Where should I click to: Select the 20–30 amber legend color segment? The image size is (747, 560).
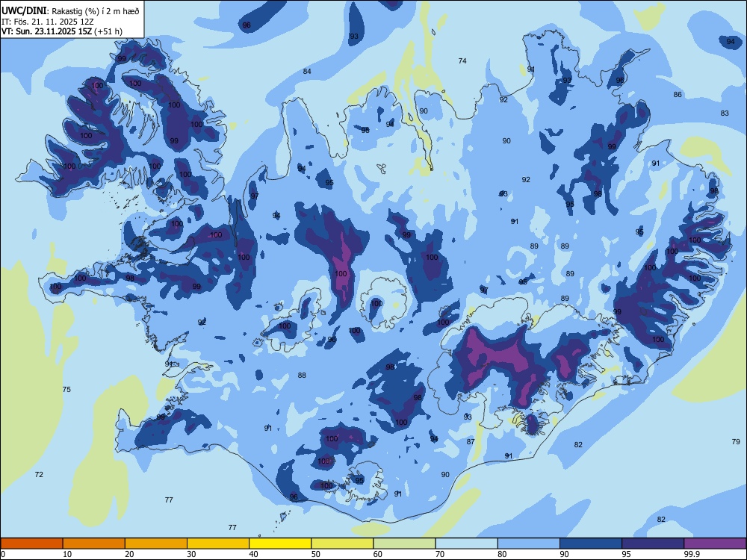click(156, 544)
